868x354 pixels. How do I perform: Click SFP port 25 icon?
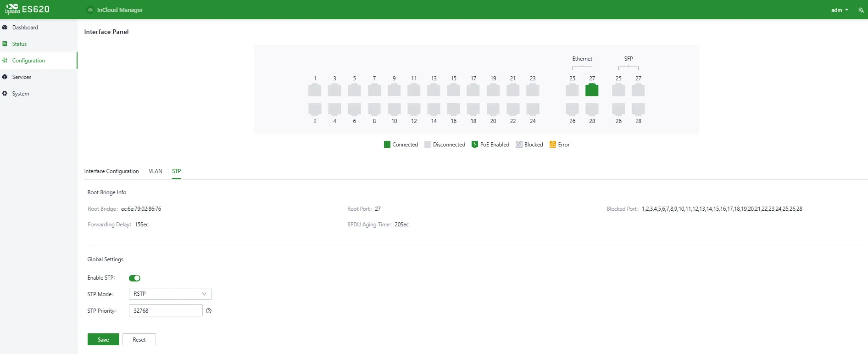(x=618, y=90)
